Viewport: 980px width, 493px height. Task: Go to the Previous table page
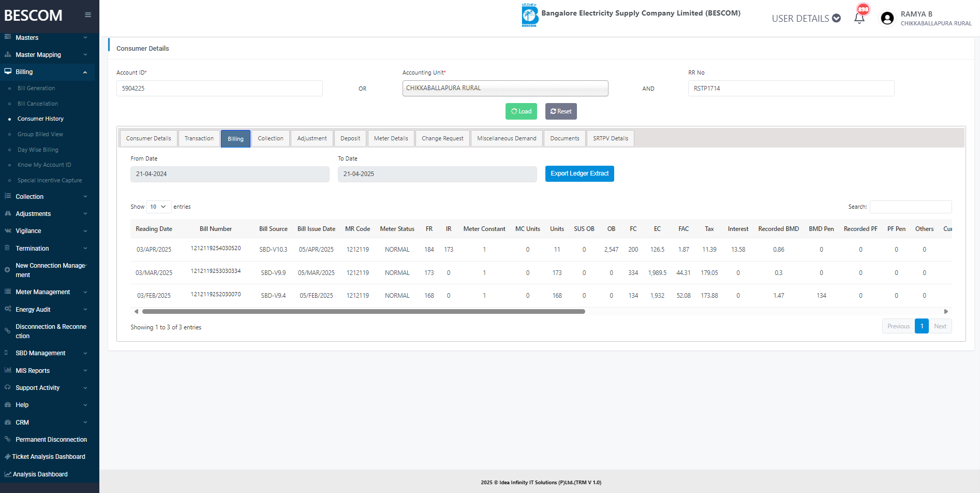[898, 326]
